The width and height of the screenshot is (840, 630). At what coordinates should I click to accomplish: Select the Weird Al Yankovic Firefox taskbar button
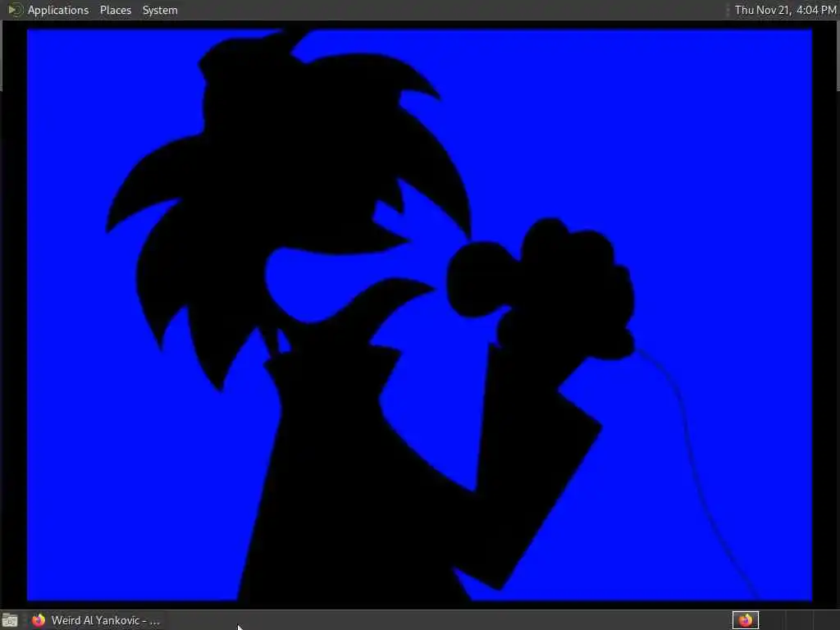click(95, 620)
